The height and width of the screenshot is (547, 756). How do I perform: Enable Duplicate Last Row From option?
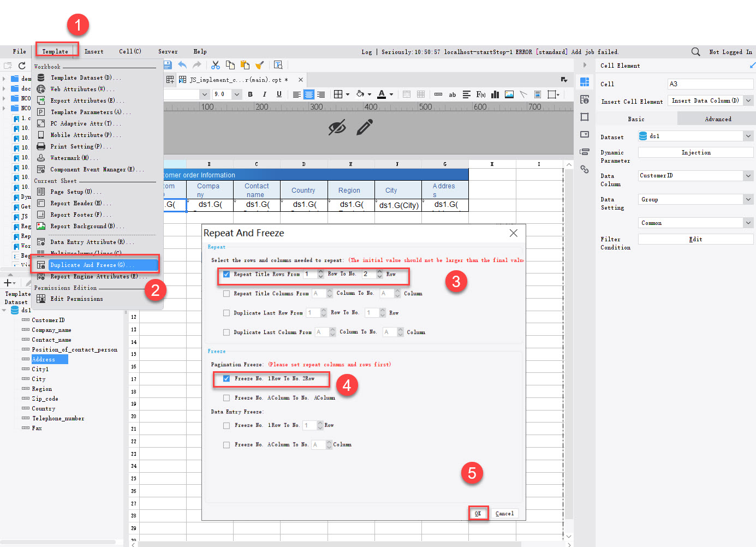[227, 312]
